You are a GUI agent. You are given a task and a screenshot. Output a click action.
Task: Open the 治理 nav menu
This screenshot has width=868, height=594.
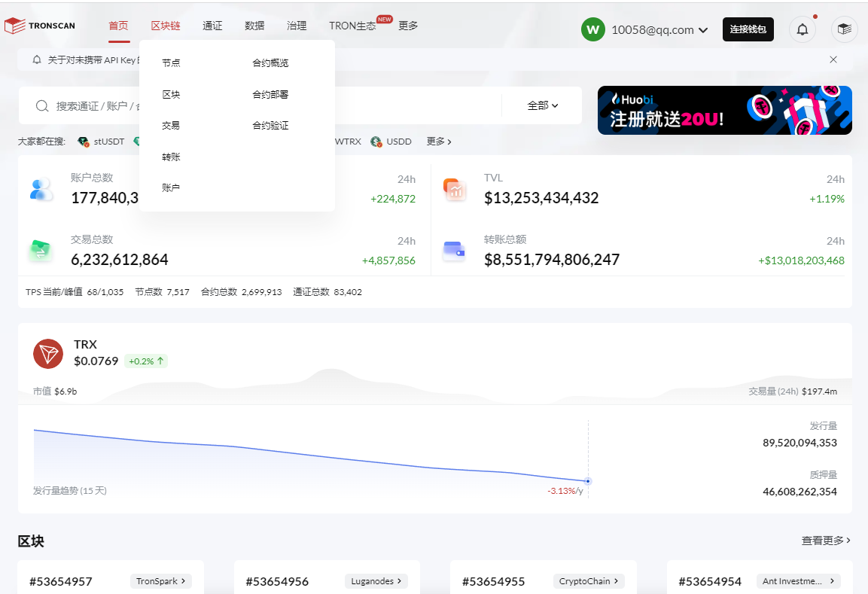pyautogui.click(x=297, y=26)
